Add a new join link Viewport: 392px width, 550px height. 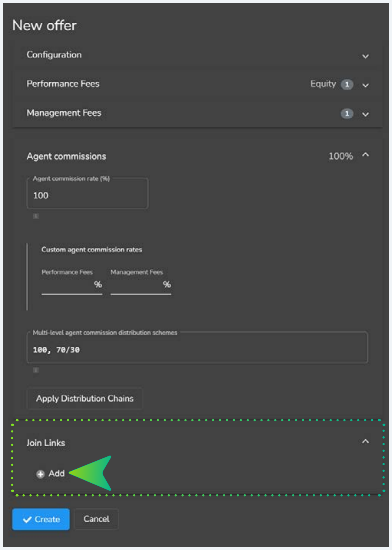pos(50,473)
